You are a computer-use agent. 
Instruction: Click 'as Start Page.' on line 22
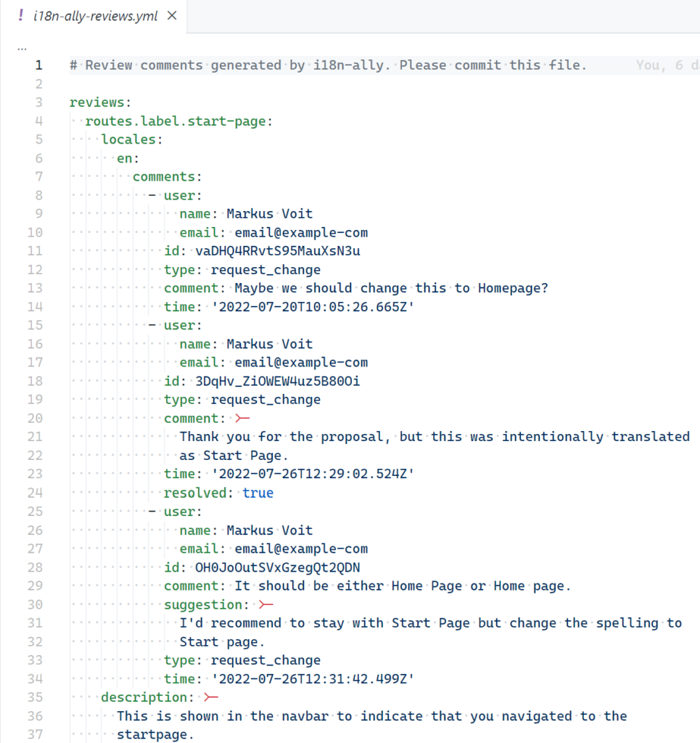click(234, 456)
